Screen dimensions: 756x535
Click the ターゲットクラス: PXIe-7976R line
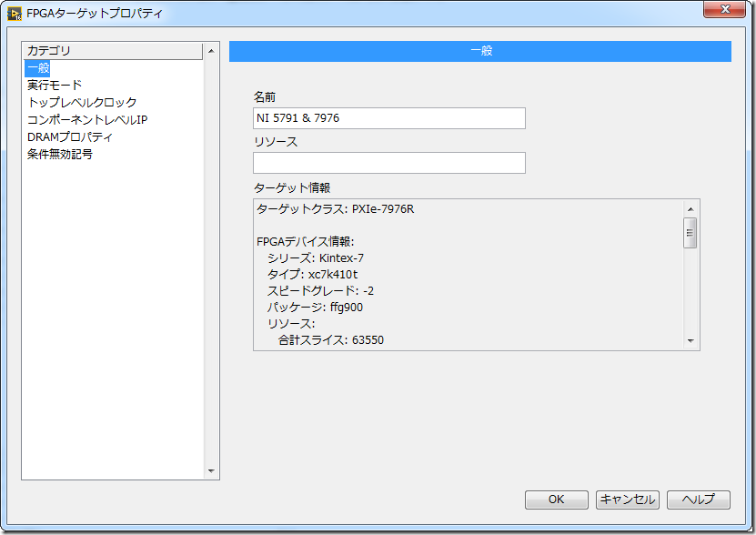coord(335,209)
